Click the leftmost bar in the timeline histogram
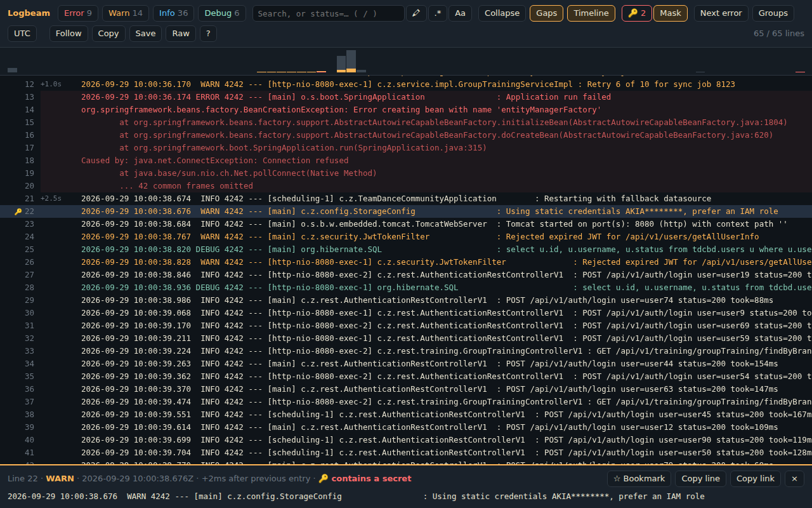Viewport: 812px width, 508px height. point(12,70)
